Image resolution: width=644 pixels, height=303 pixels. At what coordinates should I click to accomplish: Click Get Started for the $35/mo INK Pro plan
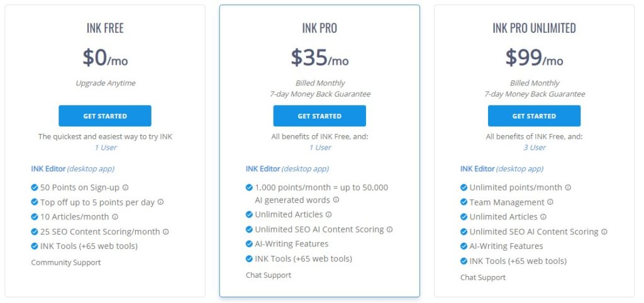[x=319, y=116]
